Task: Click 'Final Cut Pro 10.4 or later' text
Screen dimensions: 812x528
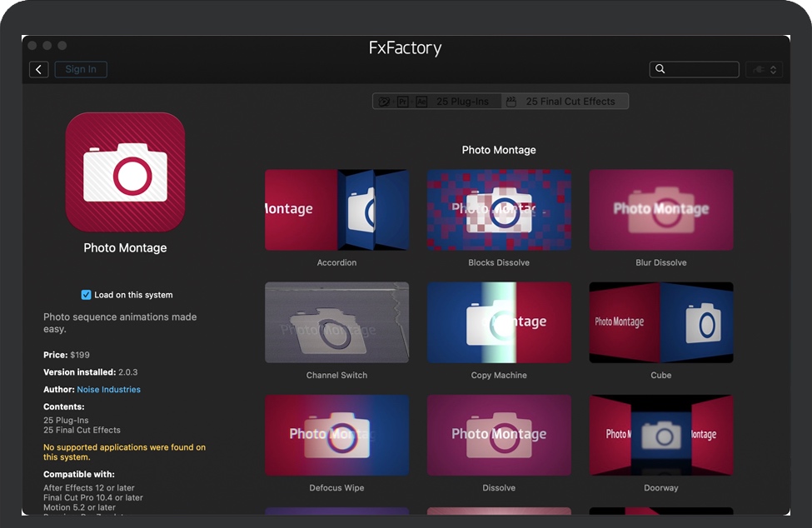Action: (93, 497)
